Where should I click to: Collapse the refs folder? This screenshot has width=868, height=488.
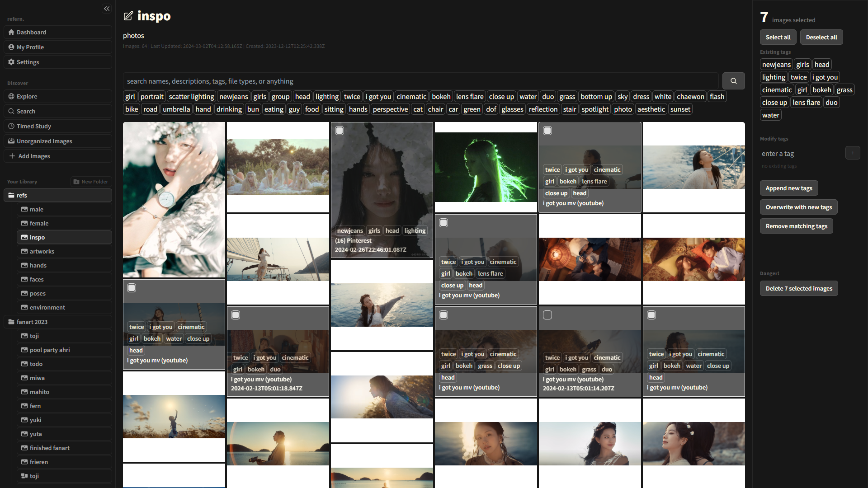click(22, 195)
